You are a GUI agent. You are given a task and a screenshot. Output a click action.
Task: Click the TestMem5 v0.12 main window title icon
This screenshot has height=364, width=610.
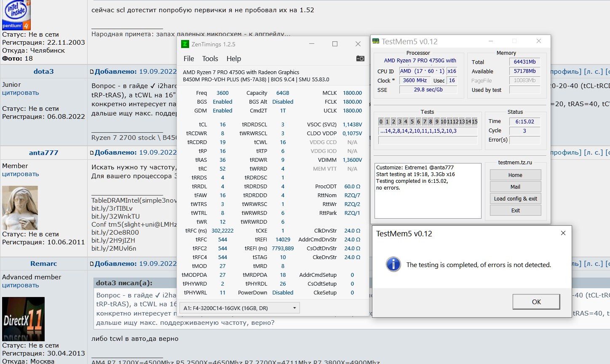[x=376, y=41]
